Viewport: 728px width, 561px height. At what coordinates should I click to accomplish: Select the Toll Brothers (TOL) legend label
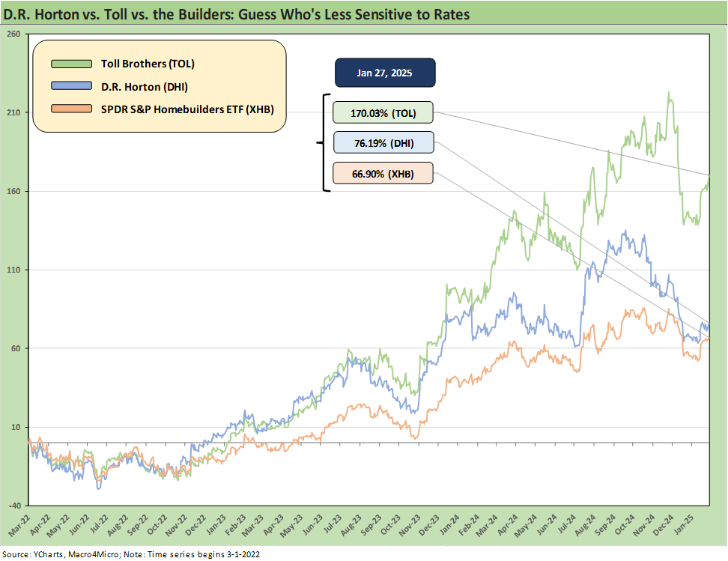tap(148, 64)
